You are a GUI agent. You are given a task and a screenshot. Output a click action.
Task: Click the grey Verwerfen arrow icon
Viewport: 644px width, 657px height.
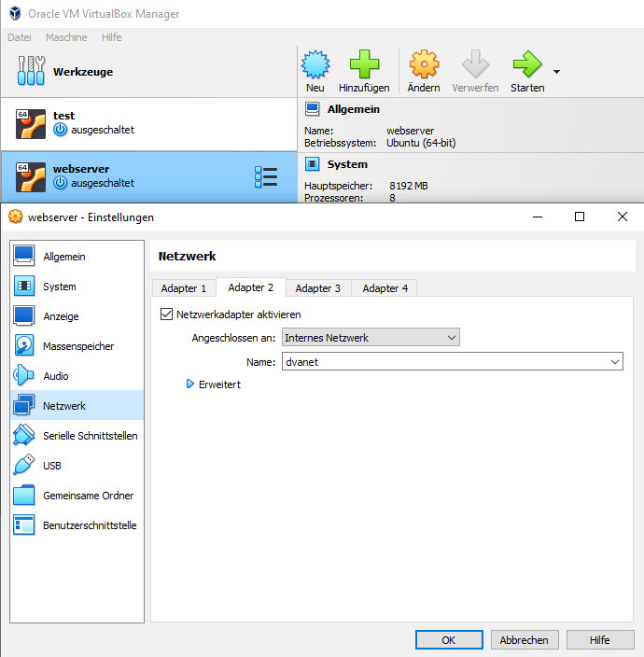pos(475,64)
